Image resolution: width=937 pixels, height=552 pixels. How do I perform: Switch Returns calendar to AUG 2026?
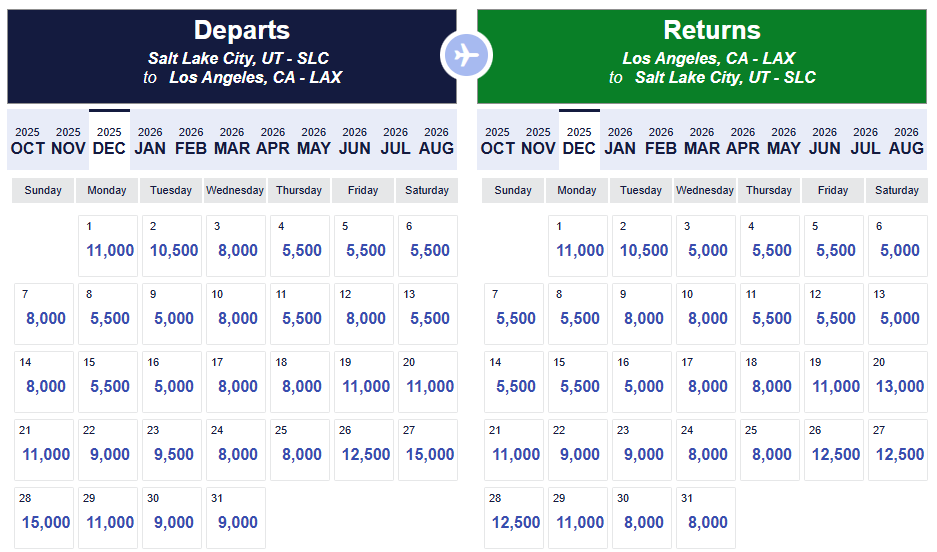pos(906,140)
